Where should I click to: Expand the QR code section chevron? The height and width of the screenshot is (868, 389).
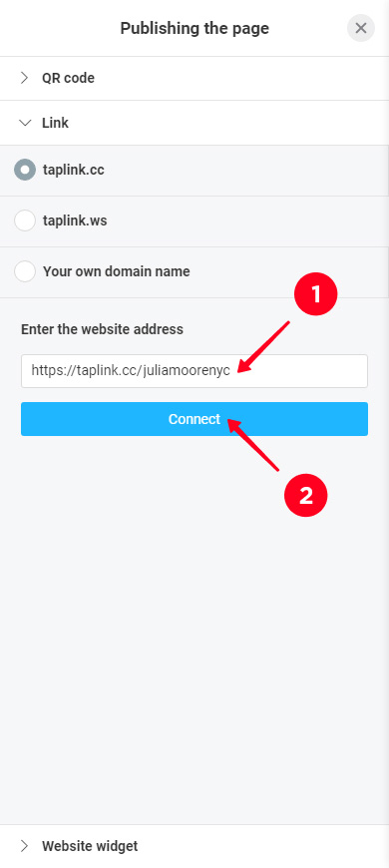(x=24, y=78)
